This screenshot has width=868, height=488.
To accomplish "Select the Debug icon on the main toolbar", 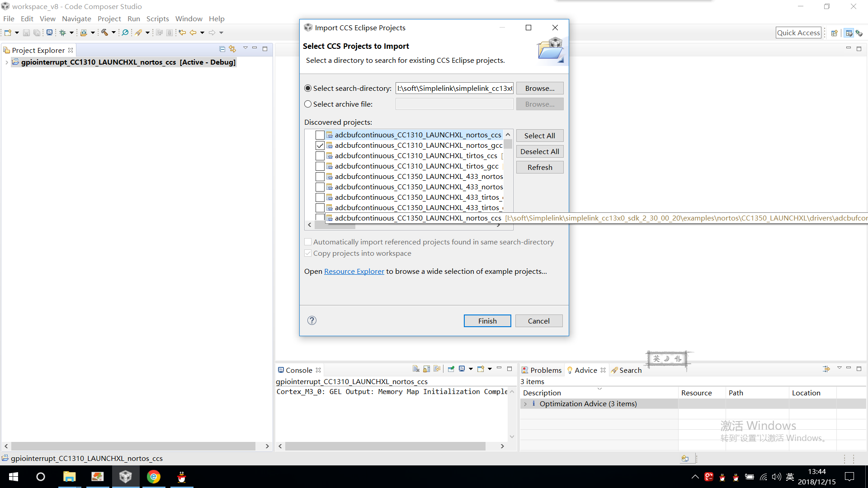I will point(63,32).
